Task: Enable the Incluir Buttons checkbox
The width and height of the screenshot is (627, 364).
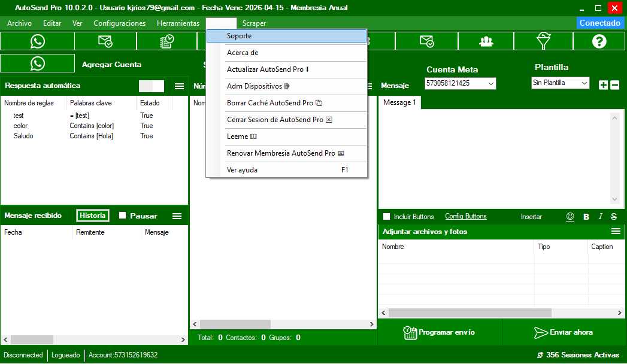Action: [387, 217]
